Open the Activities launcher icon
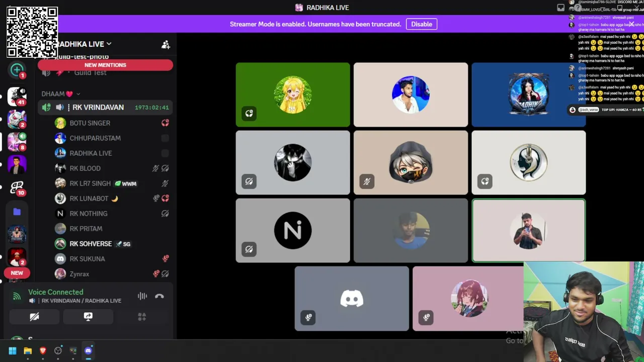644x362 pixels. point(142,317)
